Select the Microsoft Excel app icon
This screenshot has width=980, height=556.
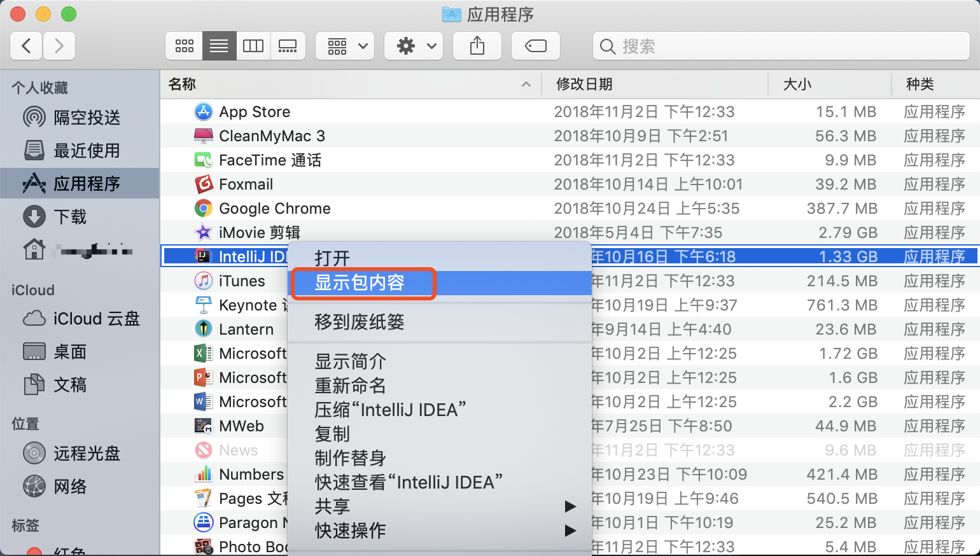point(203,353)
